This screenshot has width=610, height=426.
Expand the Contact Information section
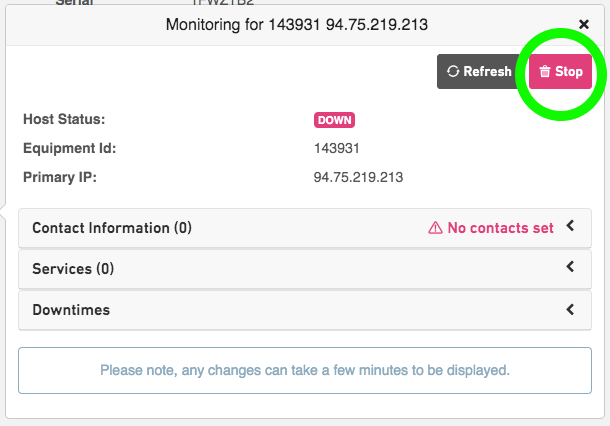(305, 228)
